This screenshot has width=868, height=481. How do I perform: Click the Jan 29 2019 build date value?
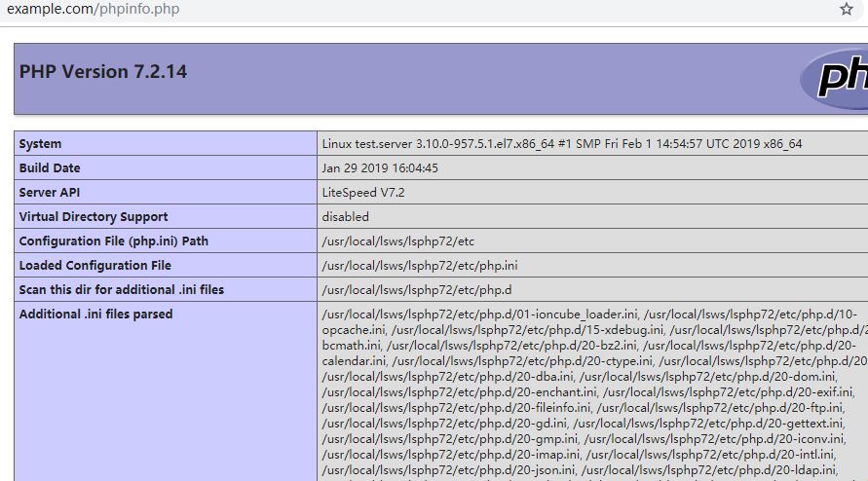380,168
